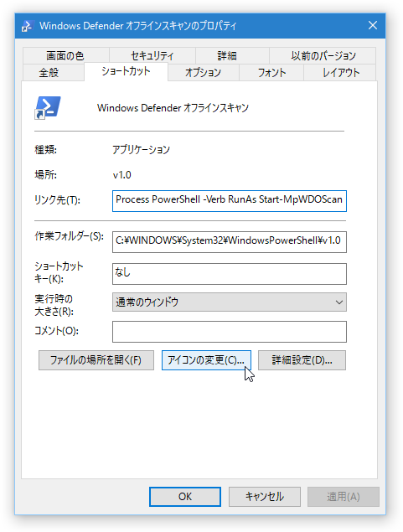This screenshot has height=532, width=403.
Task: Open the 以前のバージョン tab
Action: 323,55
